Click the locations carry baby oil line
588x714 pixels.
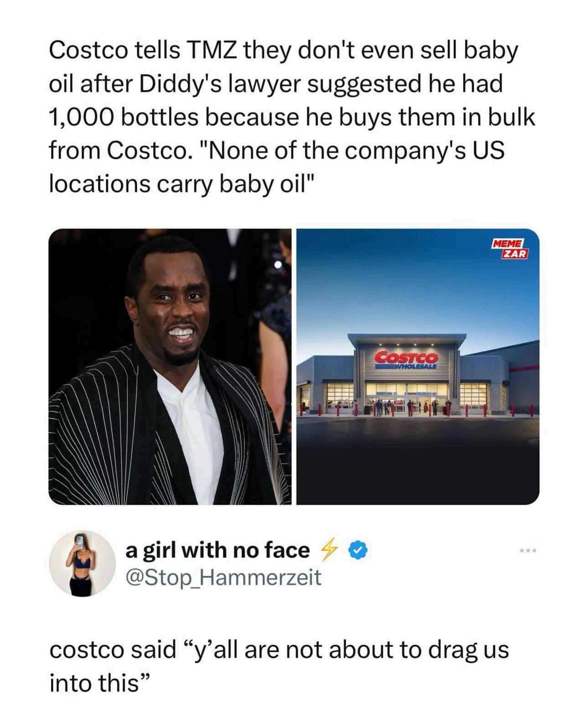(181, 184)
